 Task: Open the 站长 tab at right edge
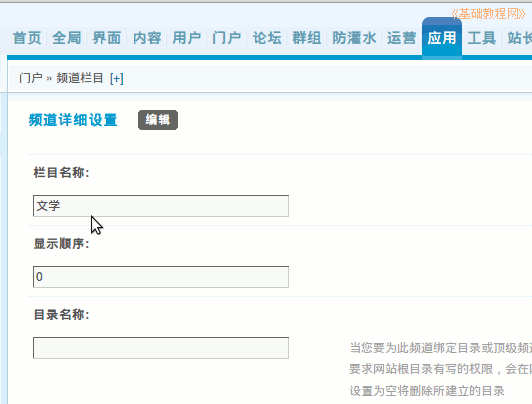tap(519, 38)
